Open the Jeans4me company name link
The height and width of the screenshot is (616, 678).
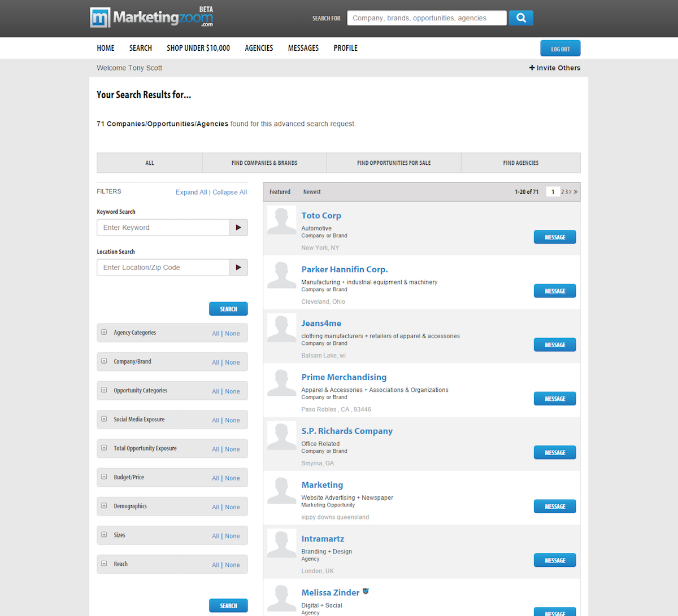click(x=321, y=324)
